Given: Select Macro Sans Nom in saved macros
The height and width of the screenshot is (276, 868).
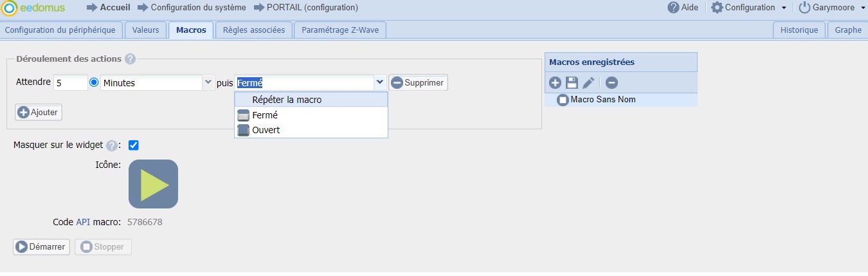Looking at the screenshot, I should point(602,100).
